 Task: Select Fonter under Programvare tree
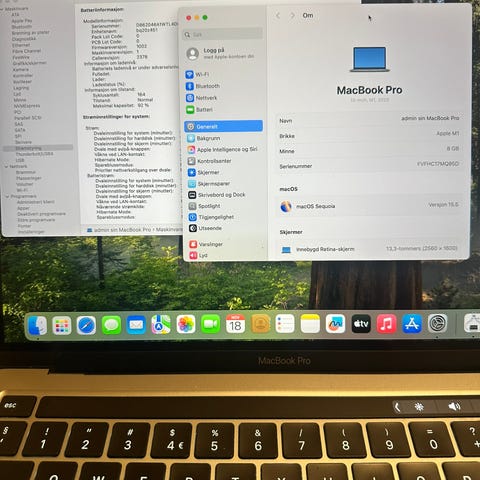click(24, 226)
